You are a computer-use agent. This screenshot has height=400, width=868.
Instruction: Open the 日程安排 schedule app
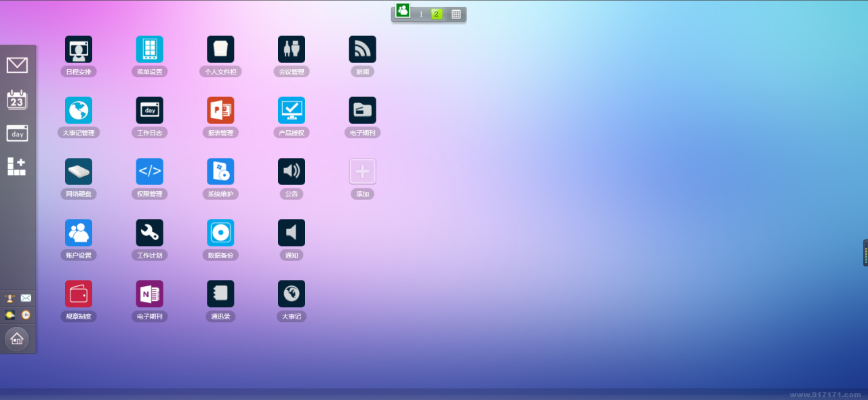(x=79, y=49)
